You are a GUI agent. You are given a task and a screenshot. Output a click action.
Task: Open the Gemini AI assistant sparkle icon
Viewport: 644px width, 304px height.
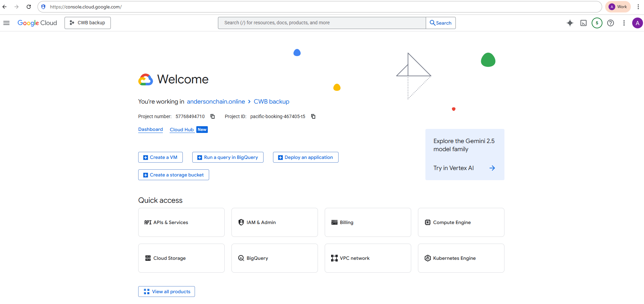570,23
